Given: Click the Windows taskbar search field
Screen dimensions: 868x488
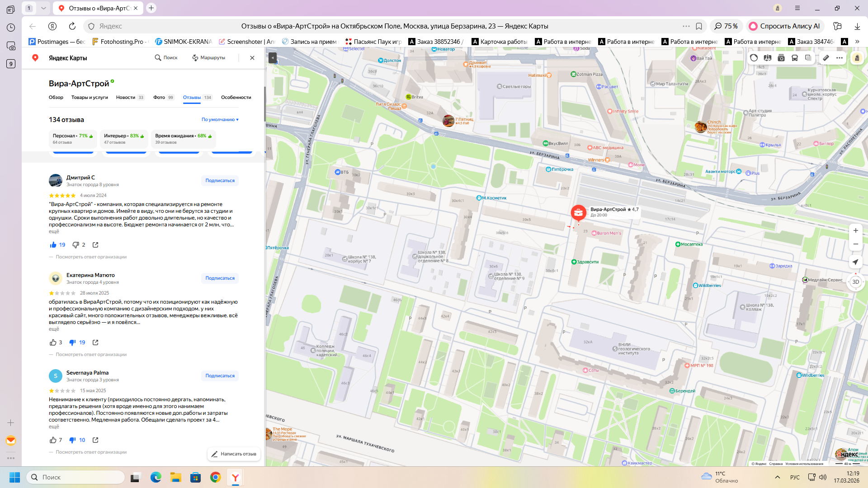Looking at the screenshot, I should tap(76, 477).
